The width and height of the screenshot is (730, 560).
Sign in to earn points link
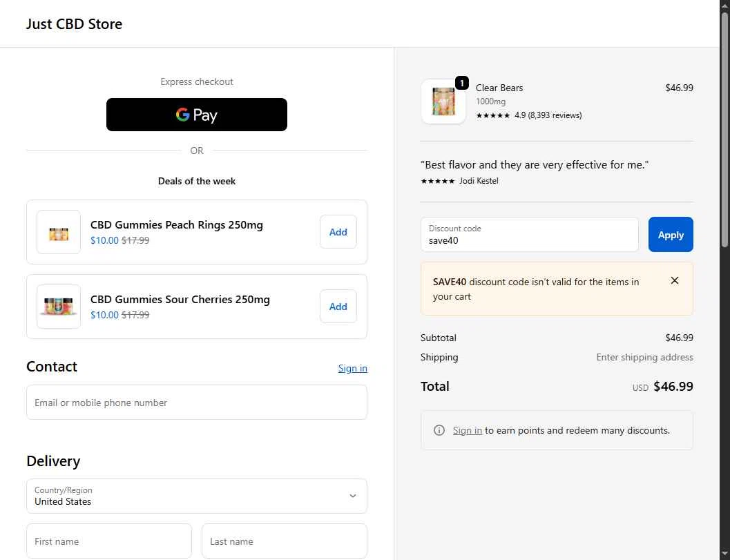tap(467, 430)
